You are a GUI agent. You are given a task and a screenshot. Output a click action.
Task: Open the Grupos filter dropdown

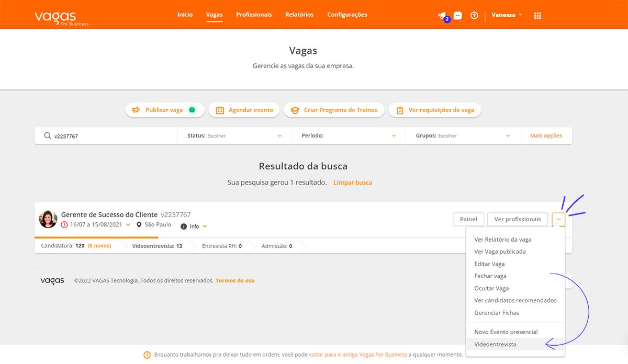coord(463,135)
